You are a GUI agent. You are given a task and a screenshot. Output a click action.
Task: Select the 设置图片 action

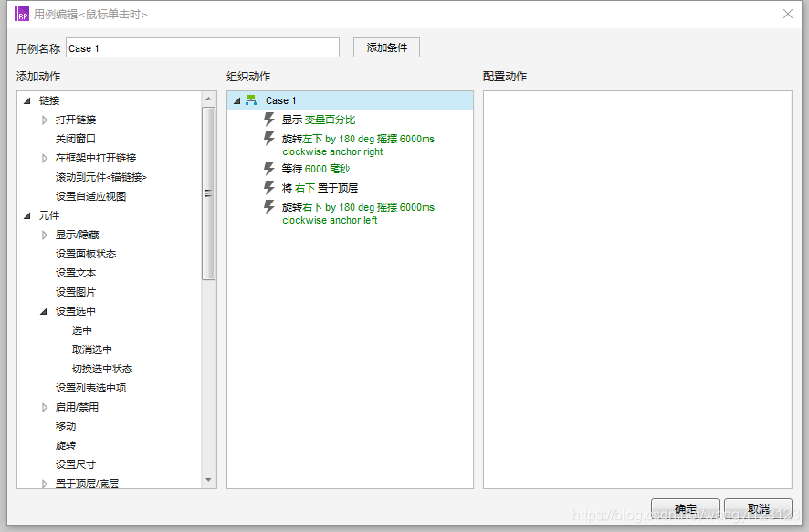pyautogui.click(x=75, y=292)
